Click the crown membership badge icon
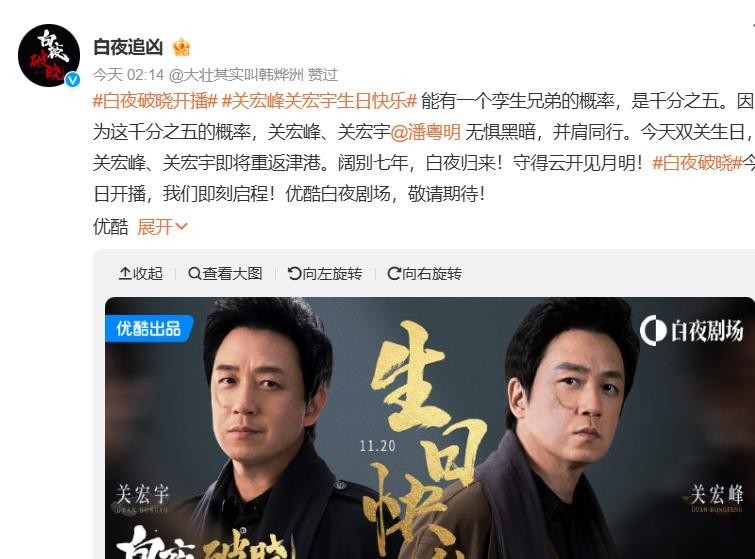 click(182, 47)
